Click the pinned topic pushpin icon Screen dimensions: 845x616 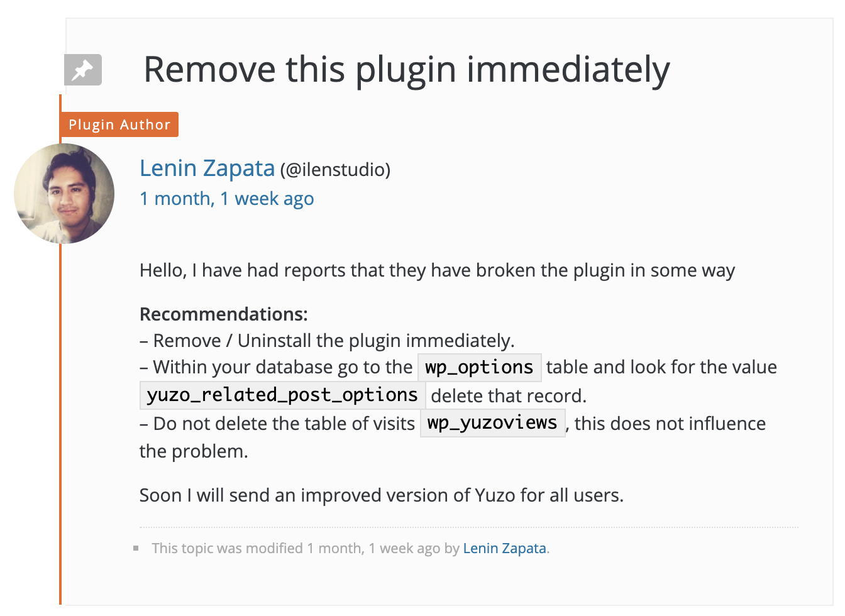click(x=82, y=70)
